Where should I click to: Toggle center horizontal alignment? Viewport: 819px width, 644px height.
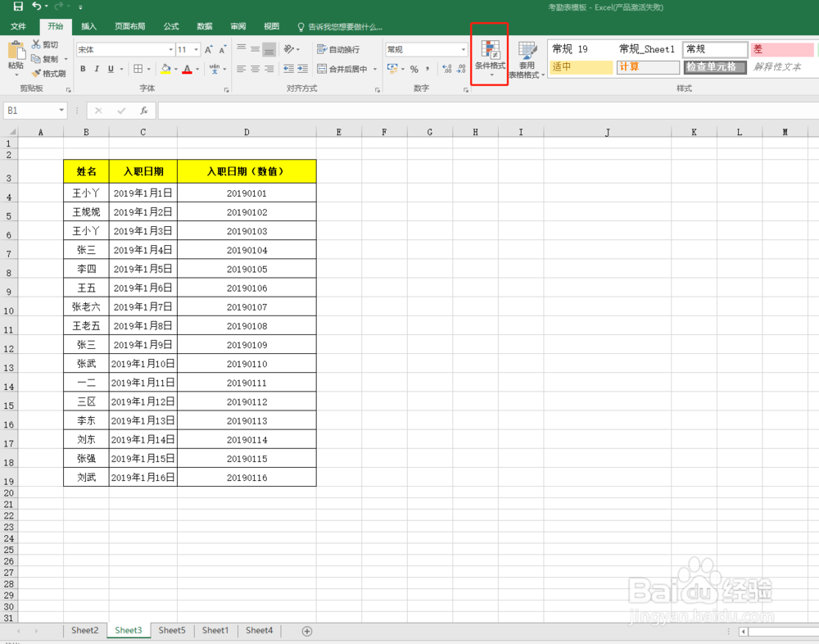click(x=255, y=69)
